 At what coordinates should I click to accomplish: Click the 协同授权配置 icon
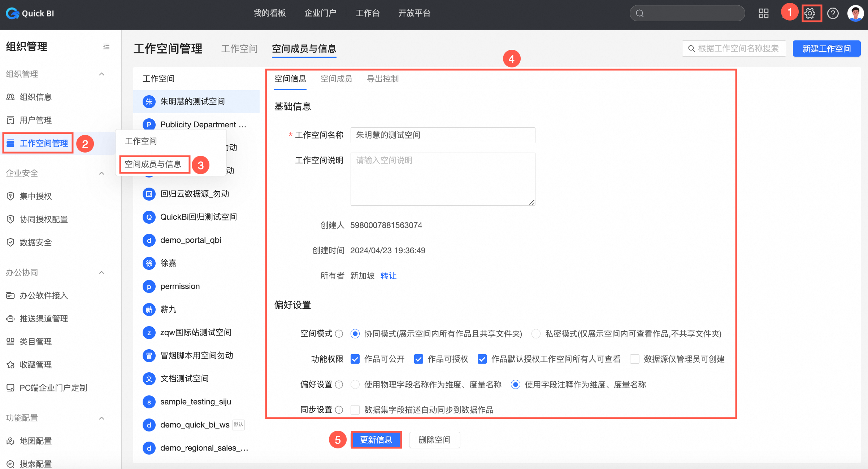10,219
